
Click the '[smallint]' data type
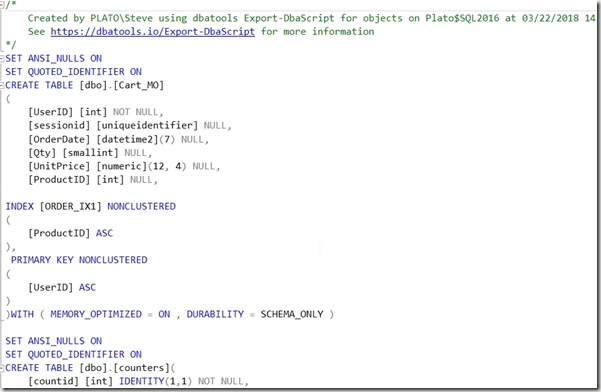click(90, 153)
